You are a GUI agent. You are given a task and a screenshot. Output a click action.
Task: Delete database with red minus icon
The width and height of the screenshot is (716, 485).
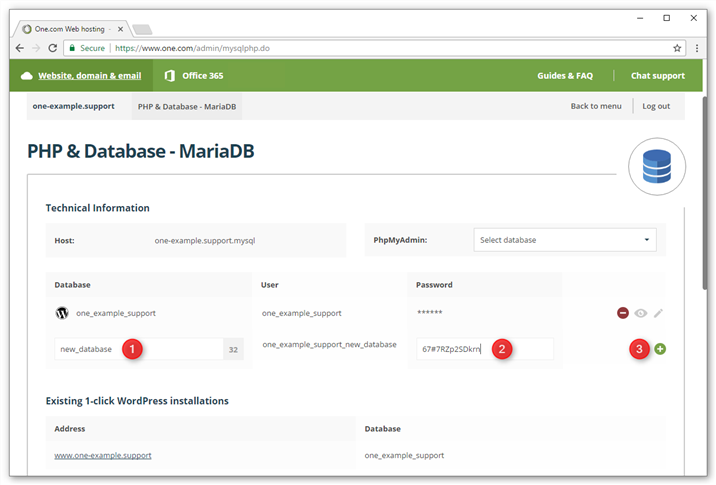(623, 313)
